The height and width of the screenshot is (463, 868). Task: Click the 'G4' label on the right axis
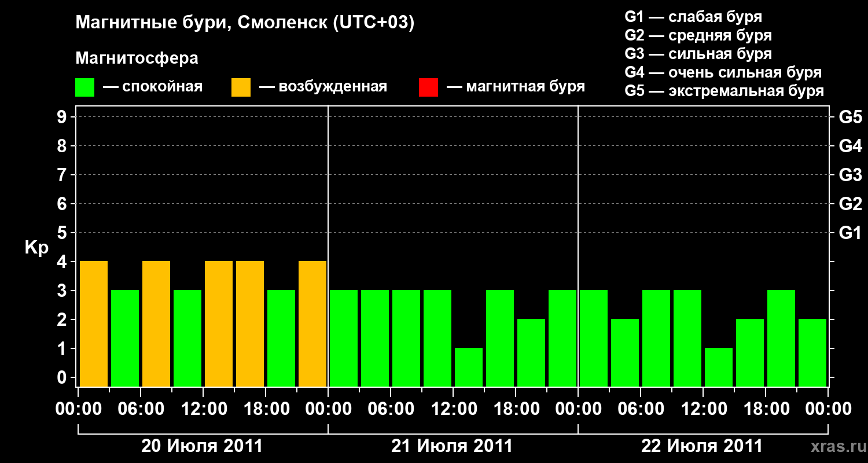(851, 146)
